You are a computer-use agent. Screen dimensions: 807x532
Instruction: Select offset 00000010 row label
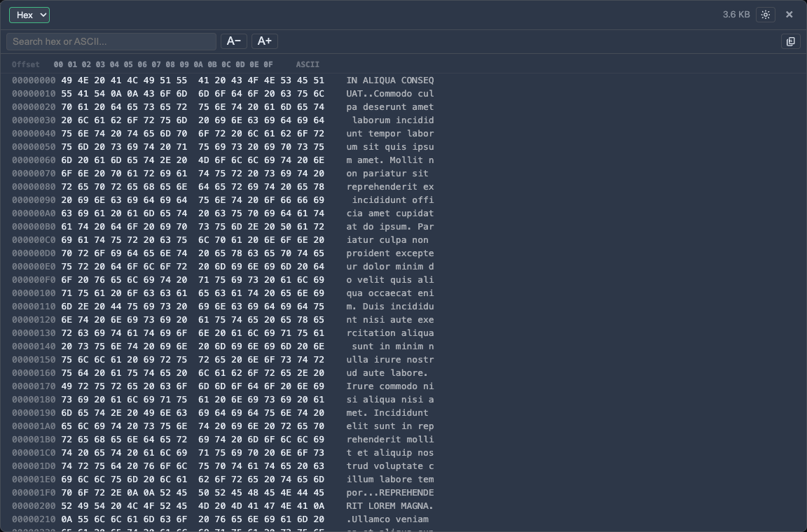(x=34, y=94)
